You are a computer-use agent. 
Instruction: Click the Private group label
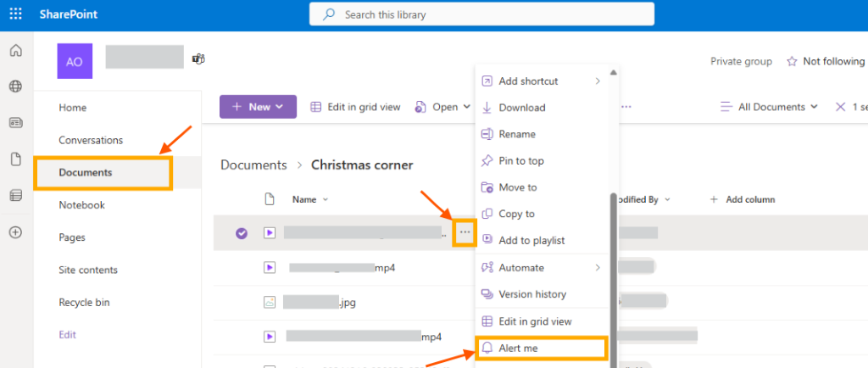coord(741,61)
